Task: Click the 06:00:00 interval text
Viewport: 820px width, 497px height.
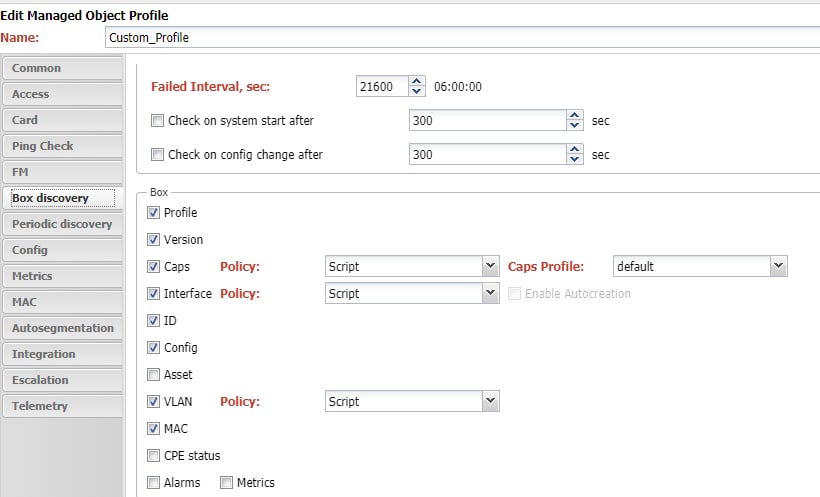Action: tap(458, 87)
